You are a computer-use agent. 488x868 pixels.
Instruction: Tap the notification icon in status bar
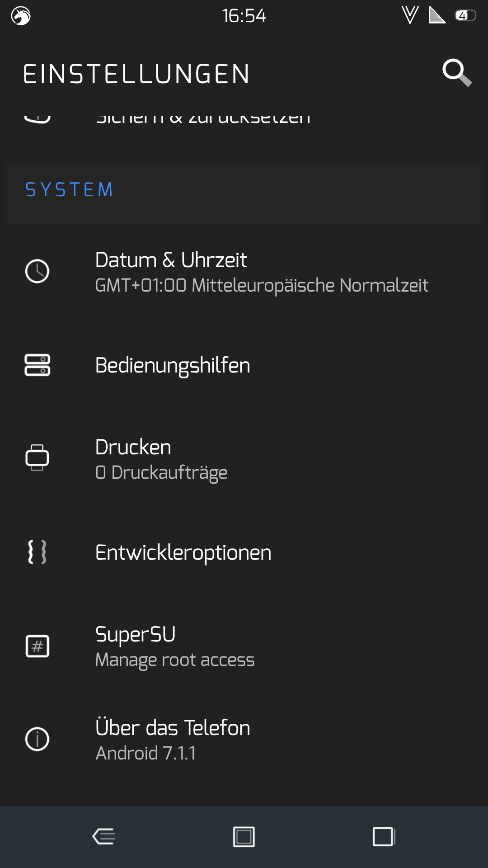pyautogui.click(x=21, y=16)
